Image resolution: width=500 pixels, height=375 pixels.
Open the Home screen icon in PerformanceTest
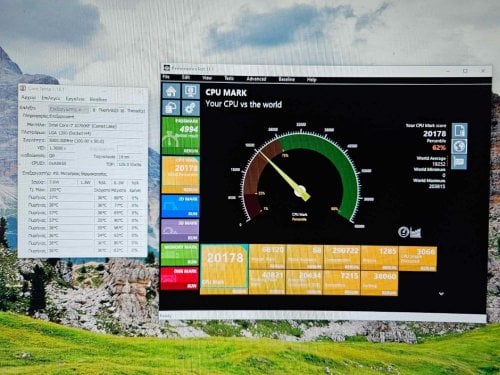point(171,91)
